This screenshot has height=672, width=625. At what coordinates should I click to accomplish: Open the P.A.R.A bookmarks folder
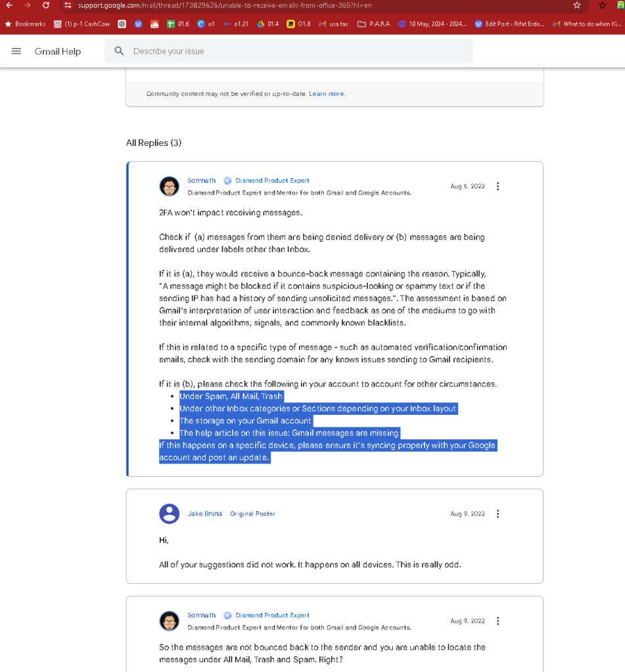[x=373, y=24]
